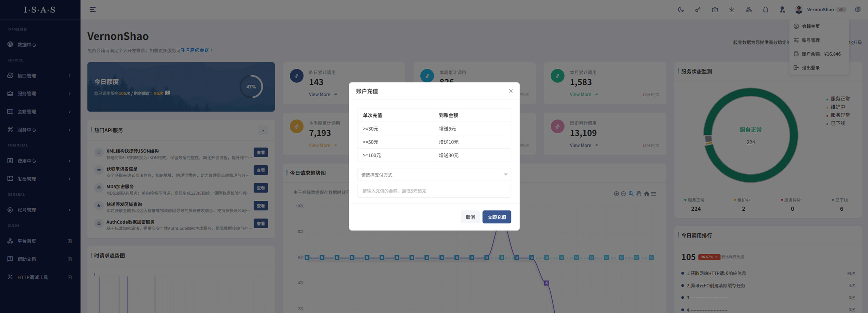Expand the 热门API服务 chevron
Image resolution: width=868 pixels, height=313 pixels.
tap(263, 130)
